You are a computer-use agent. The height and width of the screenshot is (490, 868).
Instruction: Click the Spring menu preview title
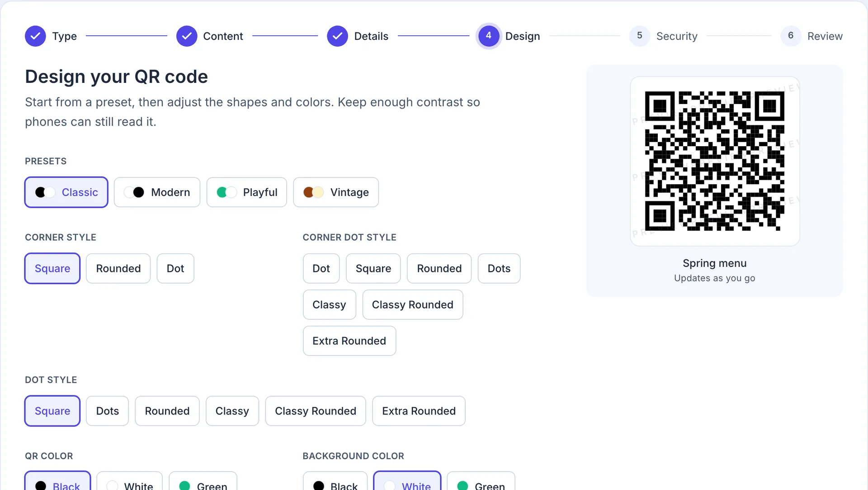click(x=715, y=263)
